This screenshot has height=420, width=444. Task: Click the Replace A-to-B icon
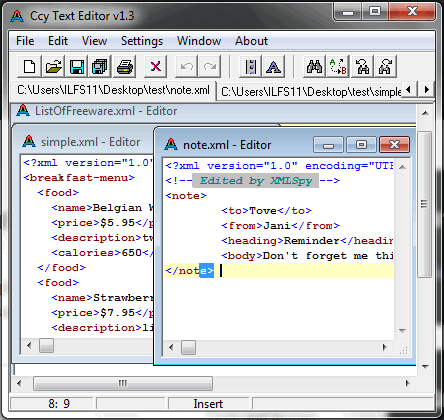click(338, 67)
